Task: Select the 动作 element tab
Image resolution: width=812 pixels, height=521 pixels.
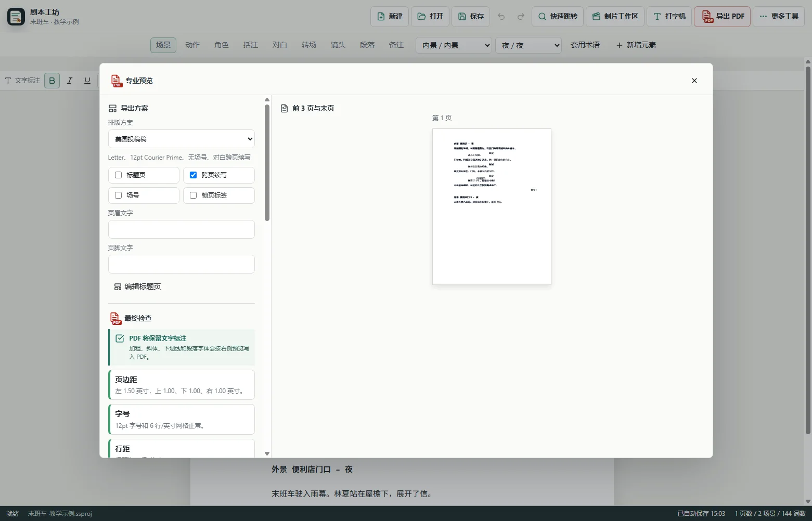Action: pos(192,45)
